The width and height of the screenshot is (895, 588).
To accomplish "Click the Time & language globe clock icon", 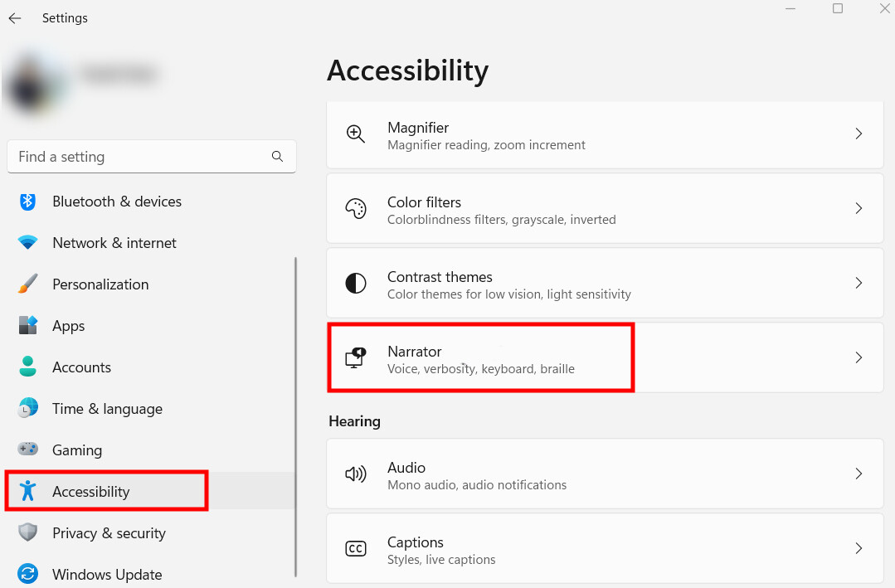I will [x=27, y=408].
